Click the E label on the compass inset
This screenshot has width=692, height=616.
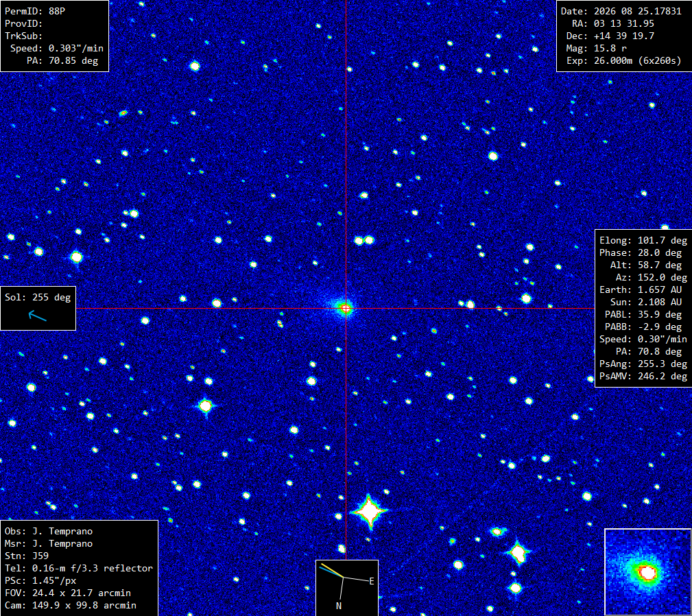pos(372,582)
